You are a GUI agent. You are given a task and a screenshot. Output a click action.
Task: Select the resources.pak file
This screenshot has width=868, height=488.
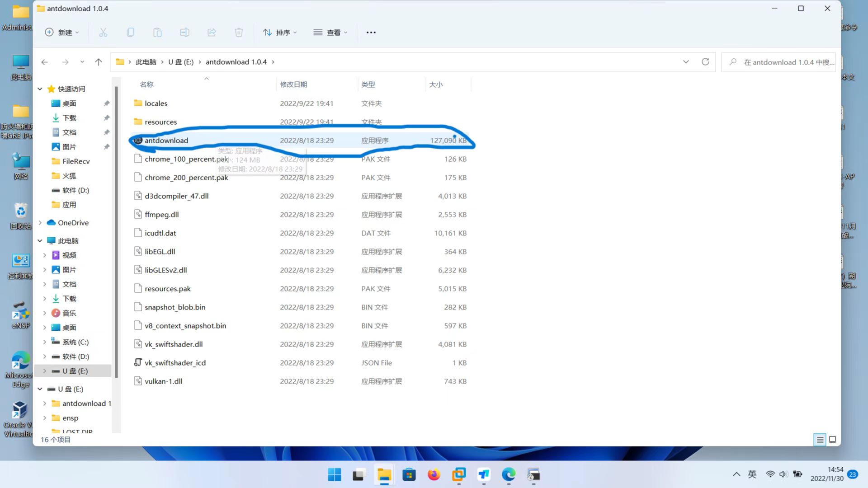[x=167, y=288]
